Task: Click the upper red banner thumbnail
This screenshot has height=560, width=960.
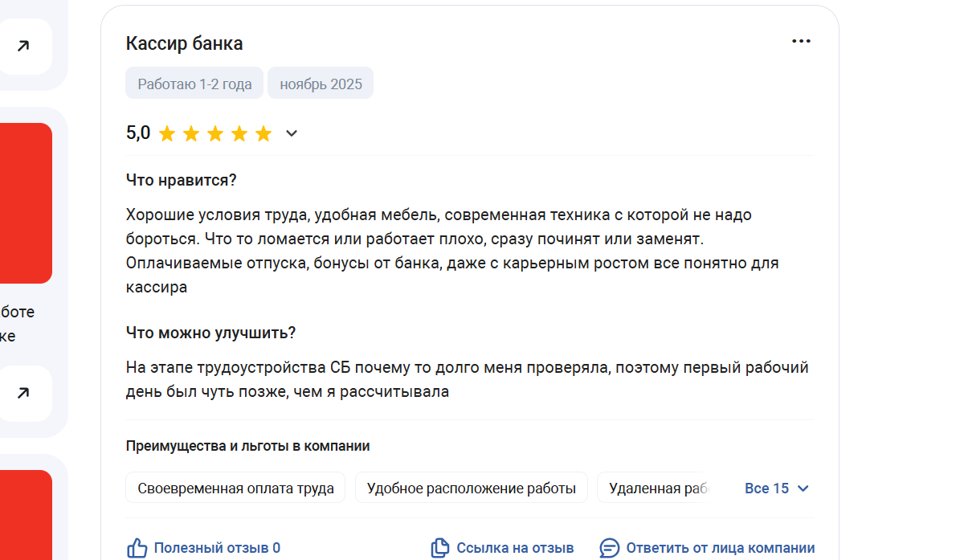Action: tap(26, 203)
